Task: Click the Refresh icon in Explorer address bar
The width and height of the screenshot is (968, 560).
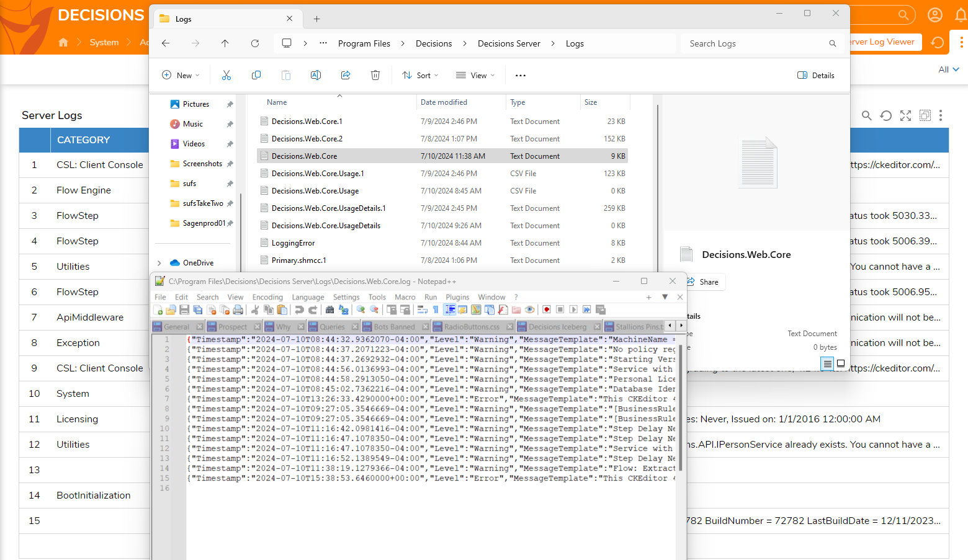Action: click(x=255, y=43)
